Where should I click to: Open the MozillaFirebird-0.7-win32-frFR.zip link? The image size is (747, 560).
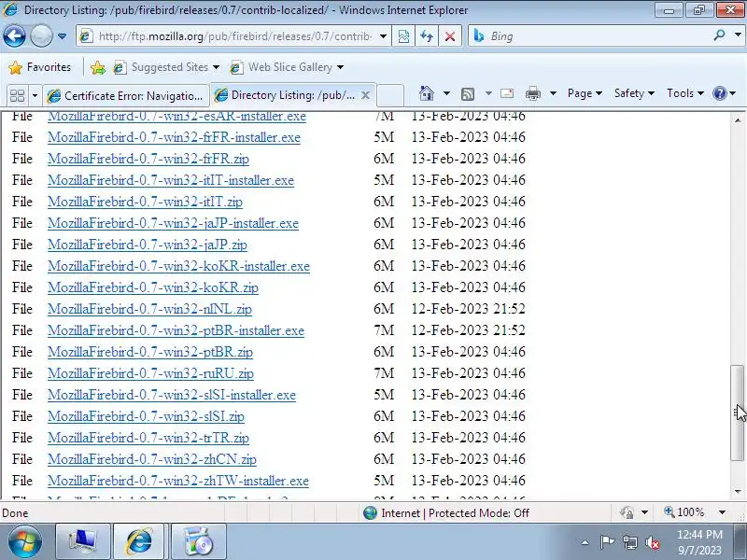[148, 159]
